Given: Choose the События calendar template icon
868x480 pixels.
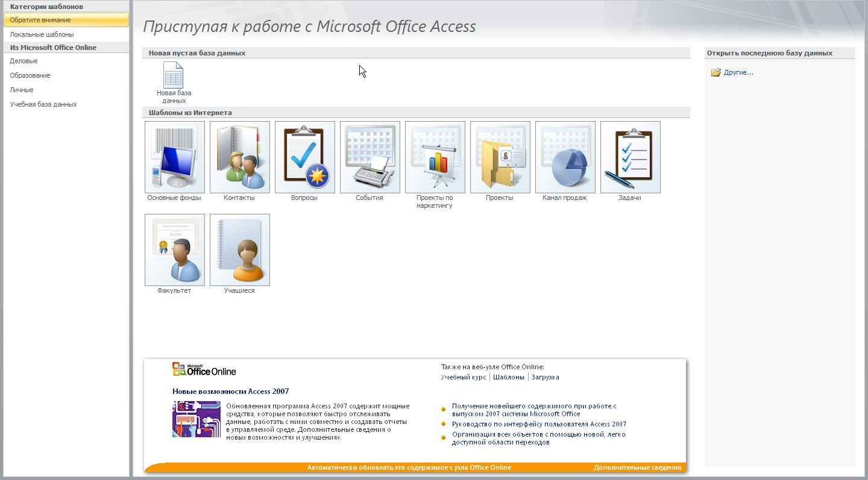Looking at the screenshot, I should (370, 157).
